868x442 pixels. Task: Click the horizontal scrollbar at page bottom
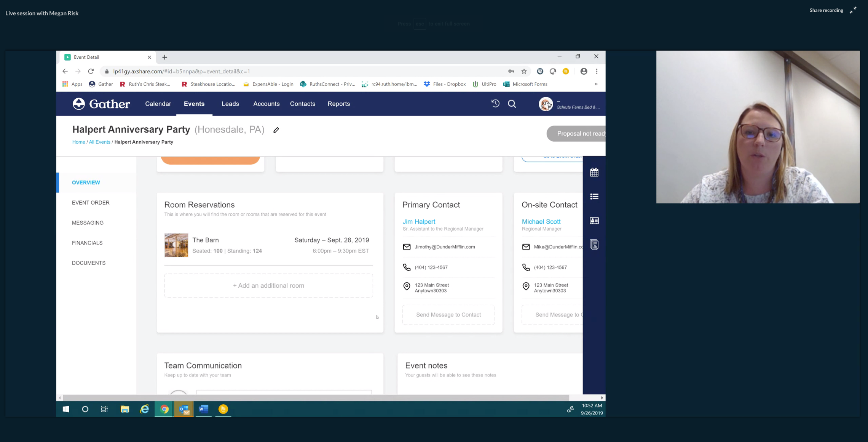[x=316, y=397]
